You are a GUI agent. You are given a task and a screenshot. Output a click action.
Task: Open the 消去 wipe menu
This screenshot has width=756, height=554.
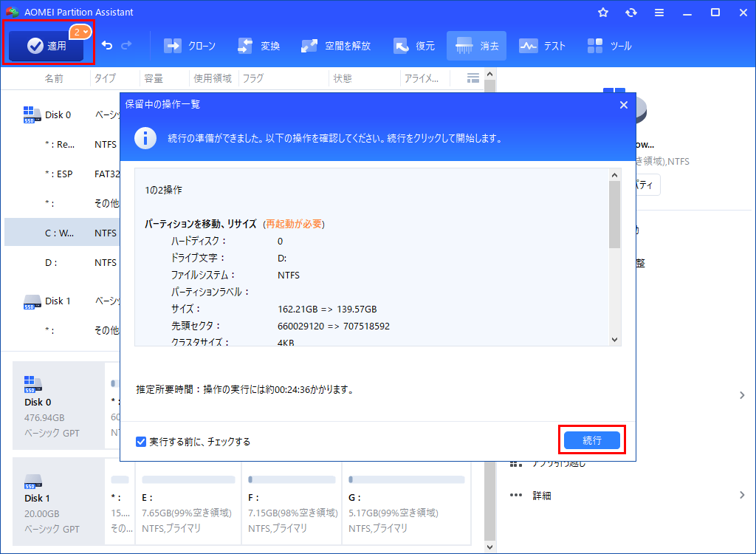click(476, 46)
